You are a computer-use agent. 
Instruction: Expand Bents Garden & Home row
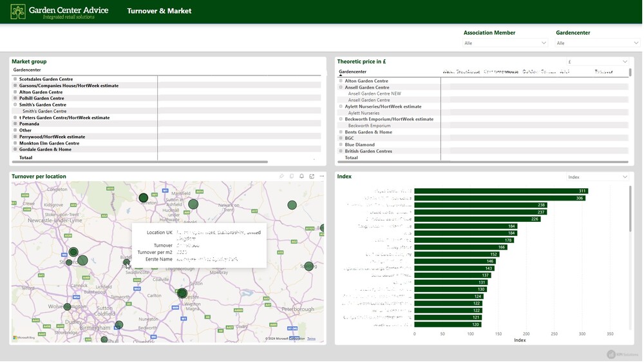pos(341,132)
